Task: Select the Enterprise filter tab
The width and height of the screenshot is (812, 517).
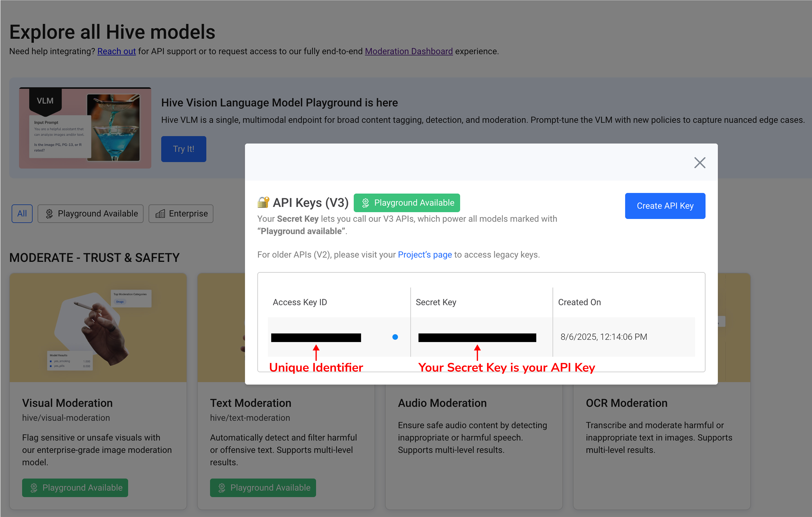Action: (181, 213)
